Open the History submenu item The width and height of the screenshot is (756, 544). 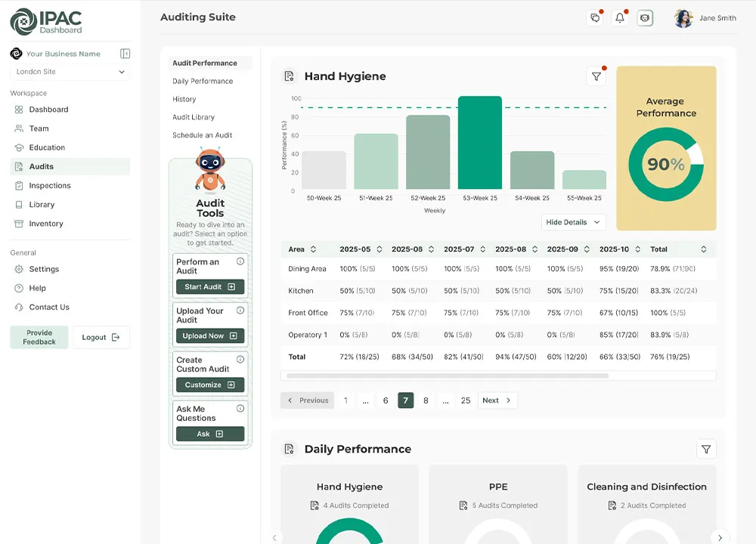[x=184, y=99]
